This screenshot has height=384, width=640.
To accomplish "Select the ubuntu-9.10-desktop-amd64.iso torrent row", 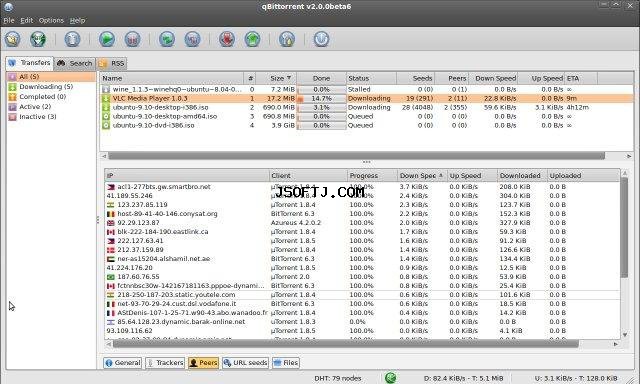I will point(367,116).
